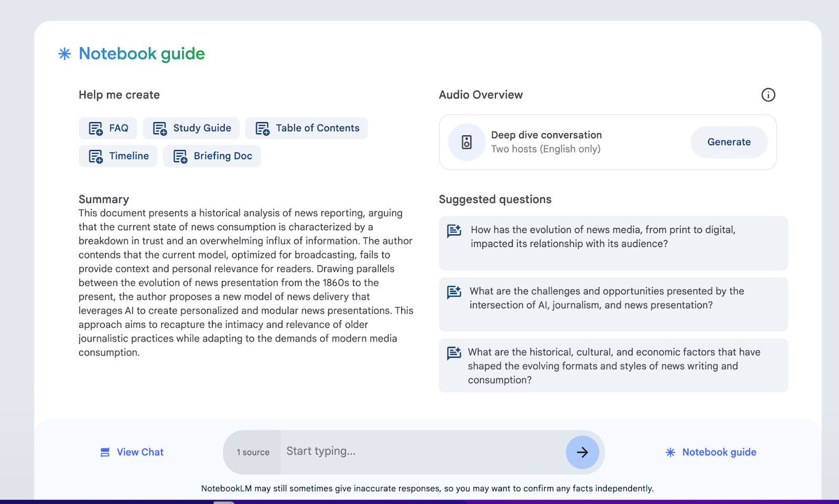The width and height of the screenshot is (839, 504).
Task: Generate the Deep dive audio conversation
Action: pos(729,142)
